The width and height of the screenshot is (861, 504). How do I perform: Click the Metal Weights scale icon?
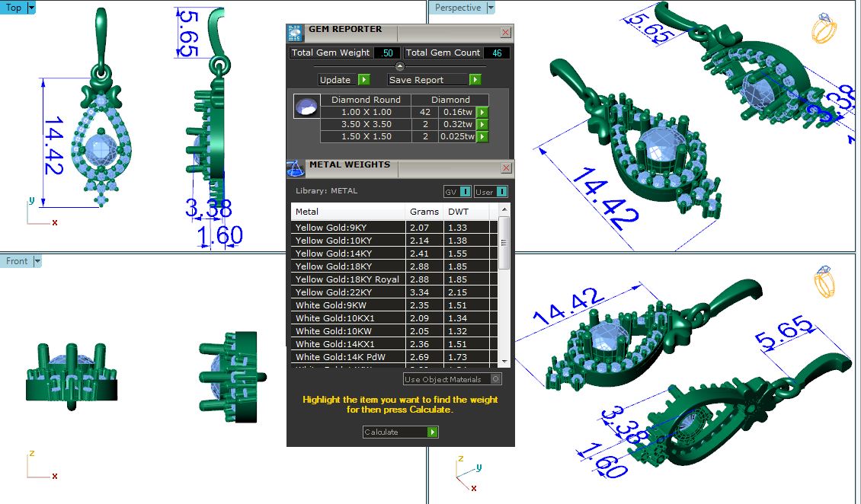tap(296, 167)
